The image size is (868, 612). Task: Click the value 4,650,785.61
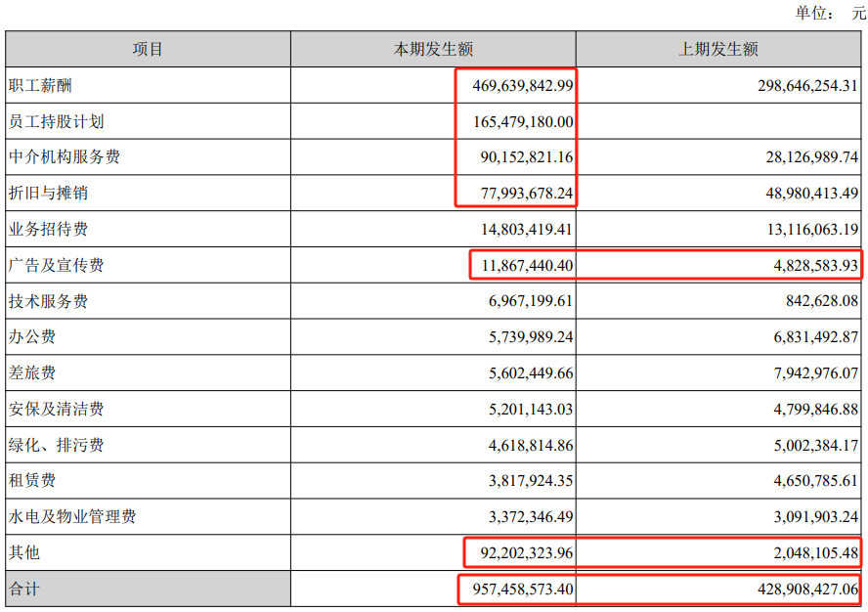[815, 481]
